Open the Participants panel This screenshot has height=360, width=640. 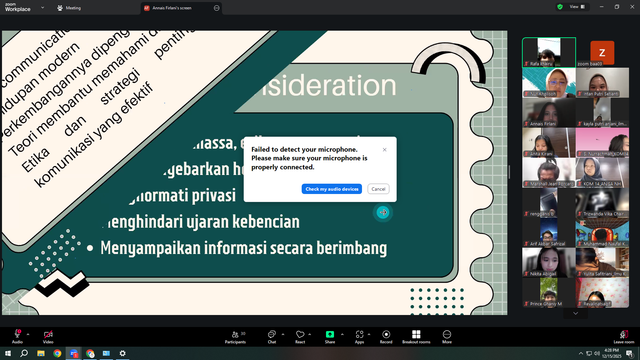click(x=235, y=337)
